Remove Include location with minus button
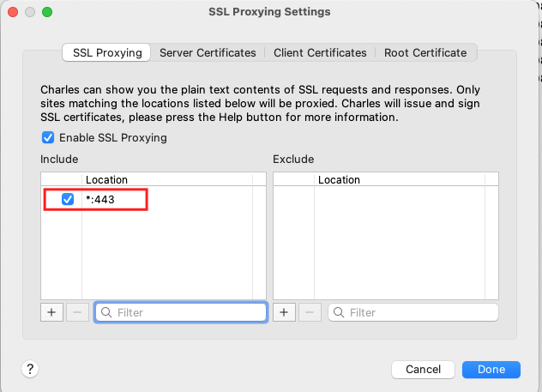 [77, 312]
